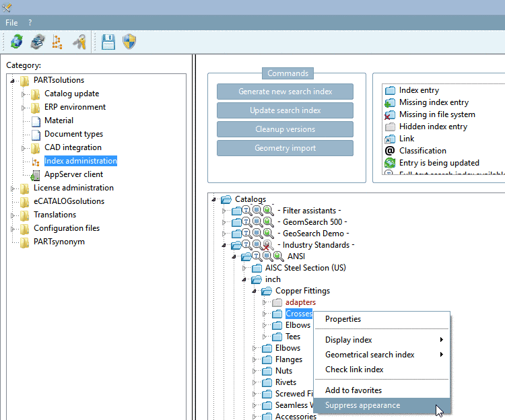The width and height of the screenshot is (505, 420).
Task: Click the printer toolbar icon
Action: click(x=37, y=42)
